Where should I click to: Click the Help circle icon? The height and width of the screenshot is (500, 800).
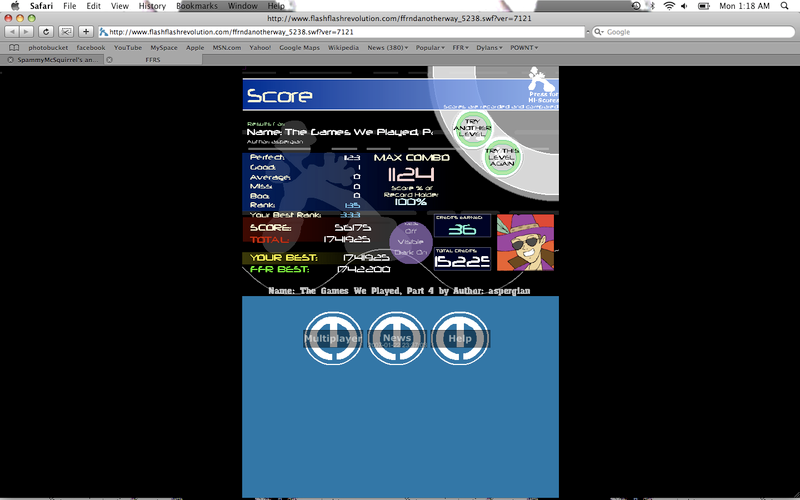tap(460, 338)
